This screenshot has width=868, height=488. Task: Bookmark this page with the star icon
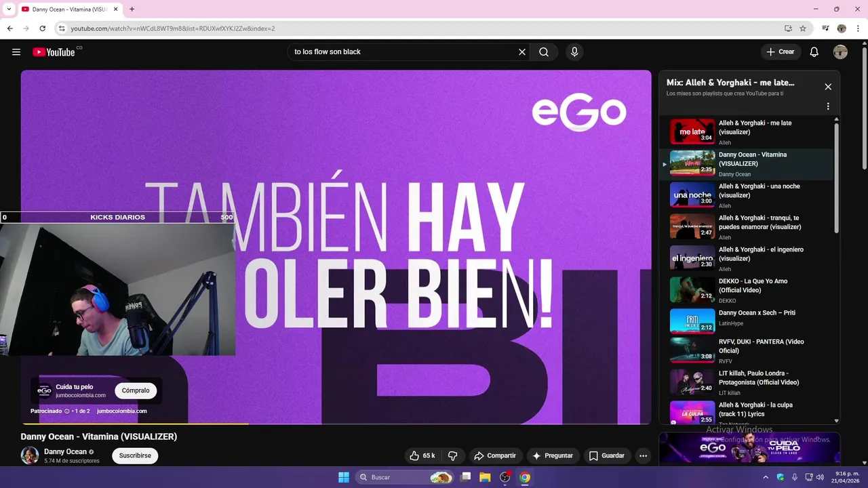803,28
